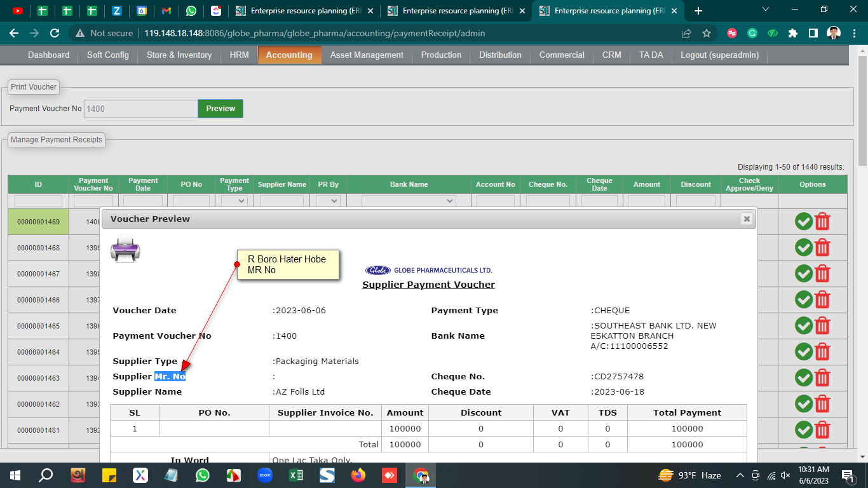This screenshot has width=868, height=488.
Task: Delete payment row 00000001469 with trash icon
Action: (822, 221)
